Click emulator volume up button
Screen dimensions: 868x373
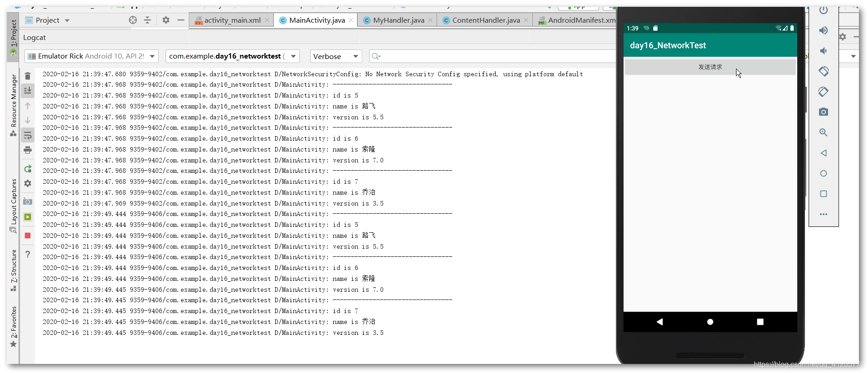coord(824,30)
